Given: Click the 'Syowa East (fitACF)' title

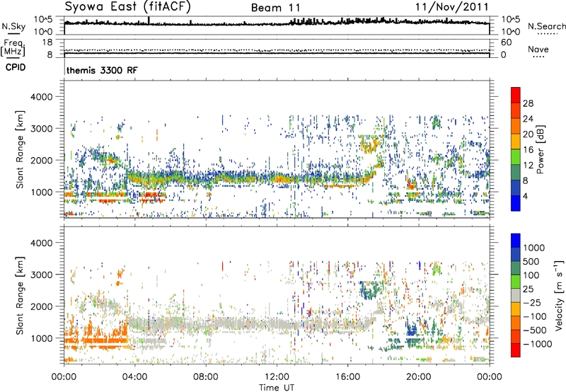Looking at the screenshot, I should click(x=128, y=6).
